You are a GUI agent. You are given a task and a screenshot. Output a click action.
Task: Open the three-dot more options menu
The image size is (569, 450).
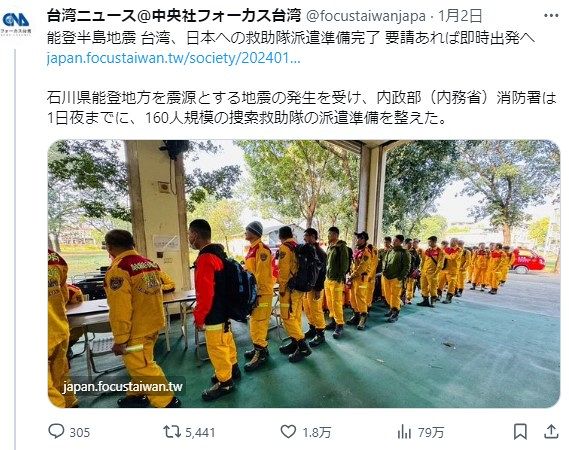pyautogui.click(x=552, y=16)
